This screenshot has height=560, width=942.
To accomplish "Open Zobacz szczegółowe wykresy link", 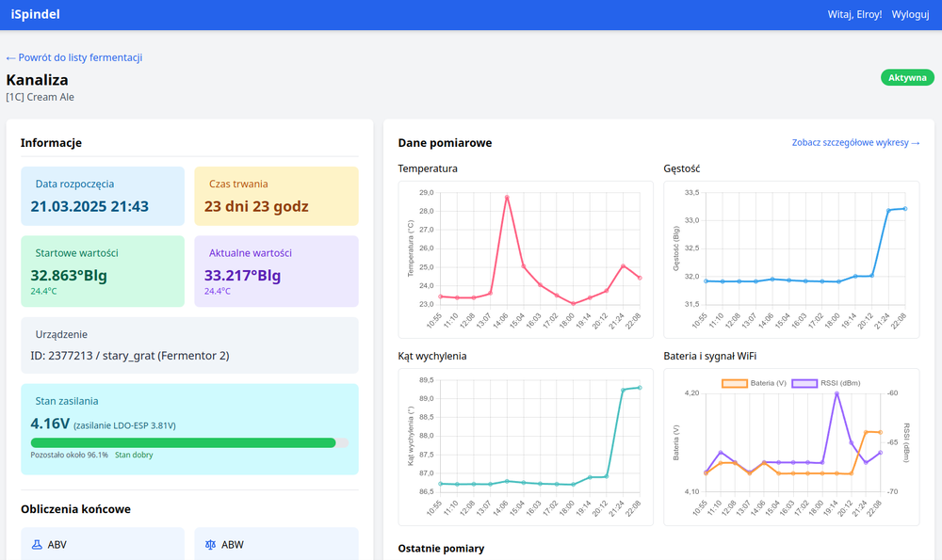I will tap(855, 143).
